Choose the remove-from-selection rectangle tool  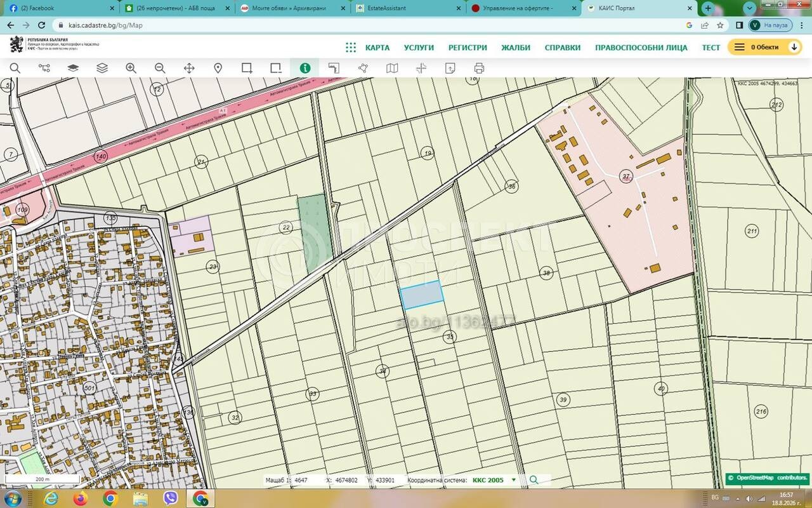(x=276, y=68)
